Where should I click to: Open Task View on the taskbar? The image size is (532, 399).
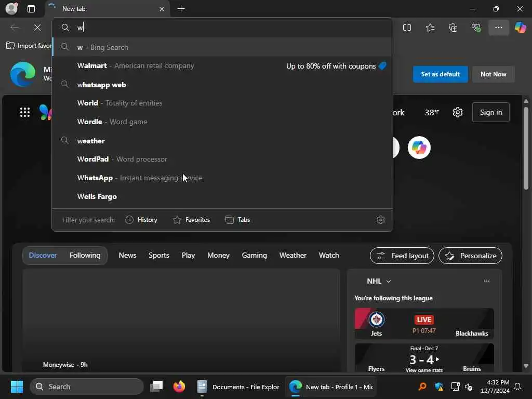pyautogui.click(x=156, y=387)
